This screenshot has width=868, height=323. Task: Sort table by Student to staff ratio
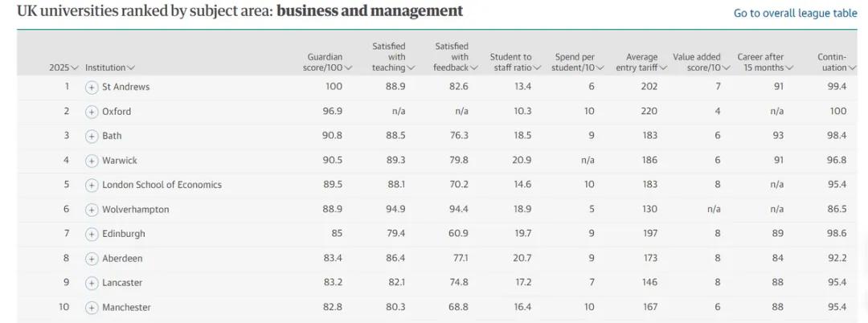515,62
